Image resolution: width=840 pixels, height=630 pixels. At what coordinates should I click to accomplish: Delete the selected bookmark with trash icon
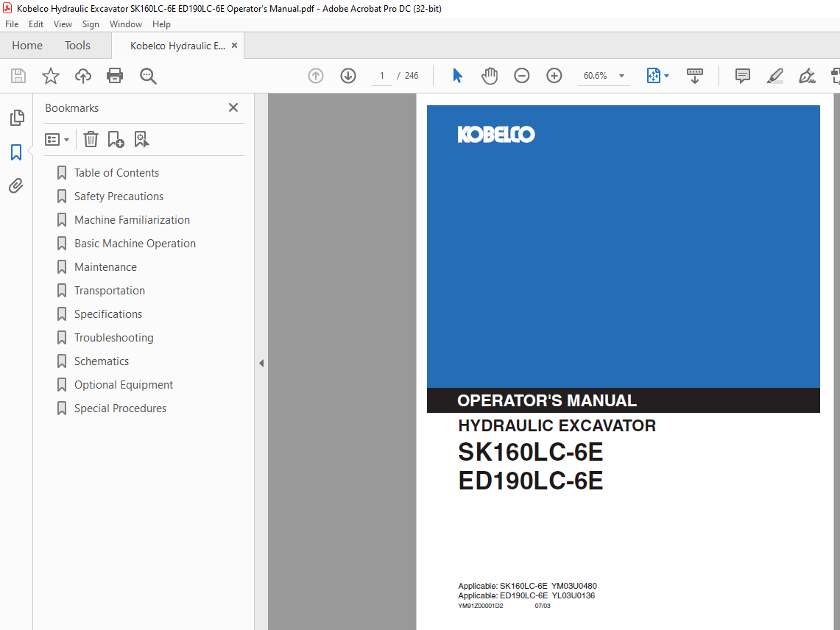point(91,139)
